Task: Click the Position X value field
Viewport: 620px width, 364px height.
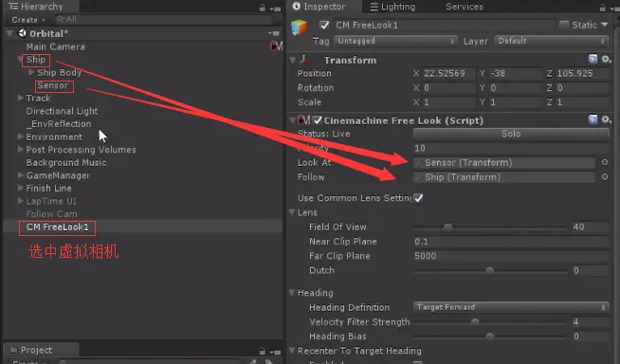Action: [x=448, y=74]
